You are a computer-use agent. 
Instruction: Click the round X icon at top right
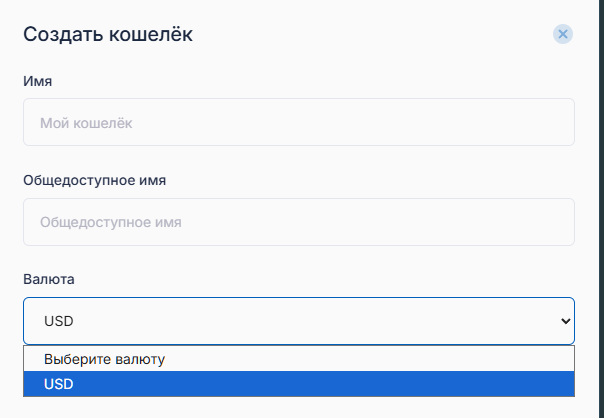tap(563, 34)
